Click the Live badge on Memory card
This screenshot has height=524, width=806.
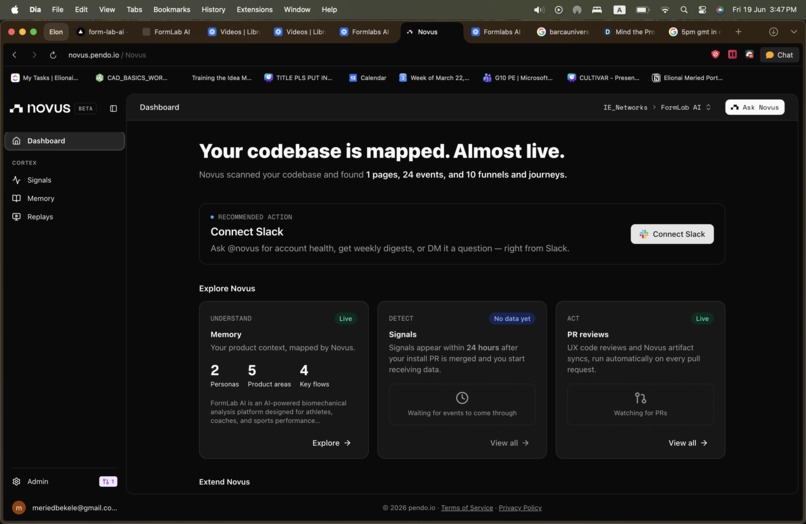(345, 319)
